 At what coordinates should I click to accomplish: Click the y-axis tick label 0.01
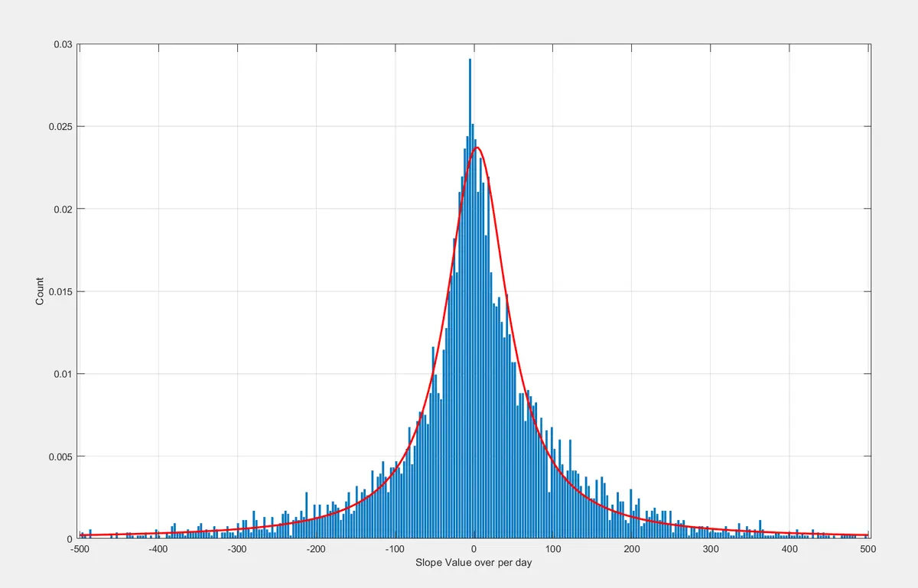[62, 374]
